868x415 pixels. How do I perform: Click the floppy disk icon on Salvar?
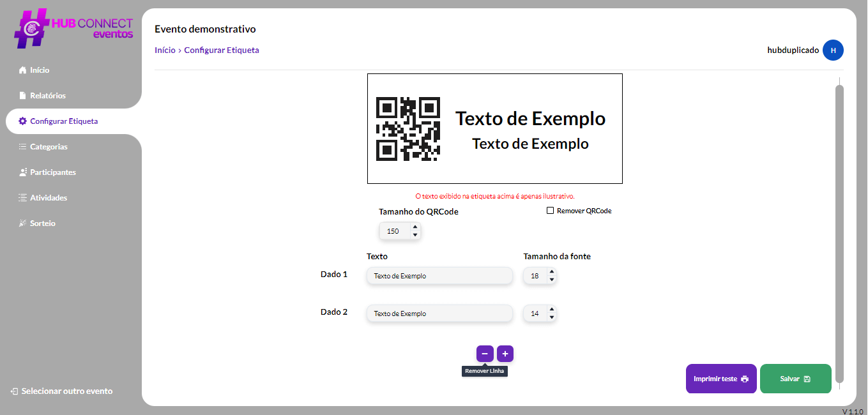click(x=807, y=379)
